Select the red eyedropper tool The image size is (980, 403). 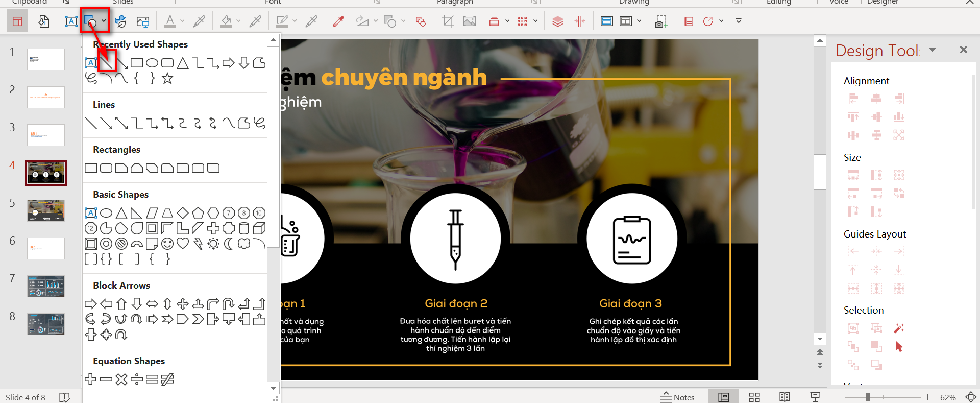pos(338,21)
